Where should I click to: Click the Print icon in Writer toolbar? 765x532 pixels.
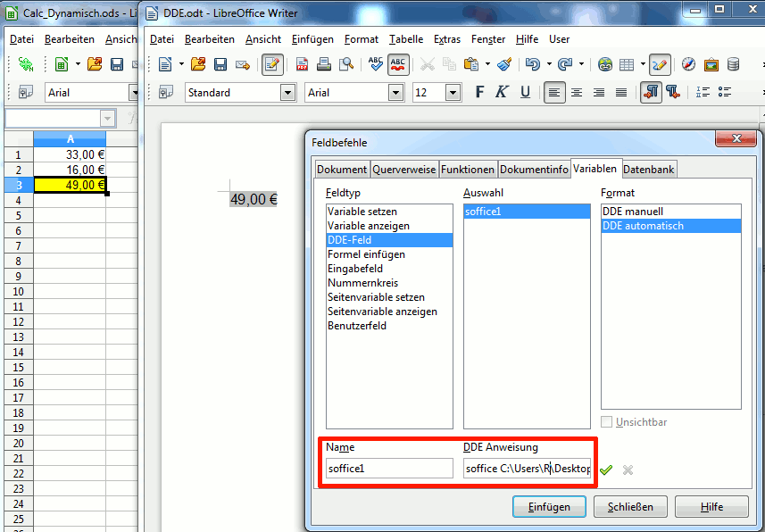324,64
